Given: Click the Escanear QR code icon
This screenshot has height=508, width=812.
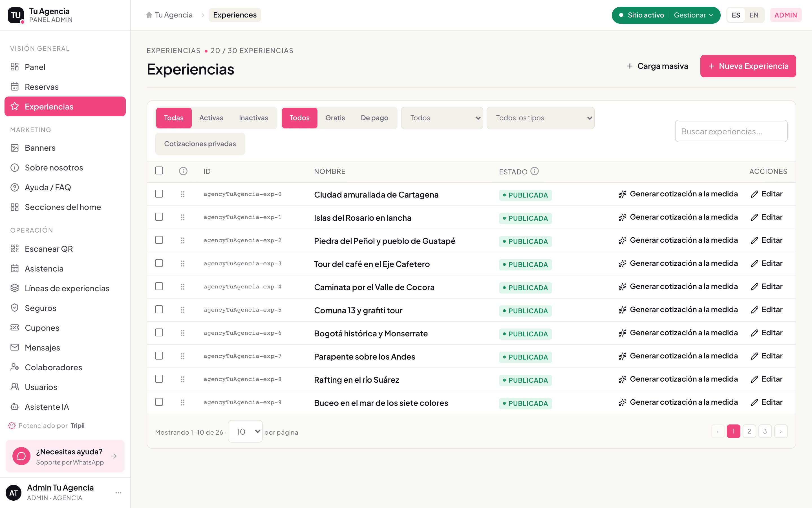Looking at the screenshot, I should point(14,249).
